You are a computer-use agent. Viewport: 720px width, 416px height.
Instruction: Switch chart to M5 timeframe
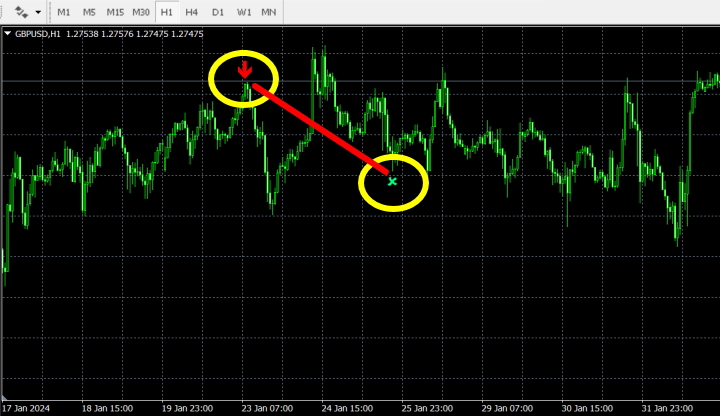(89, 12)
